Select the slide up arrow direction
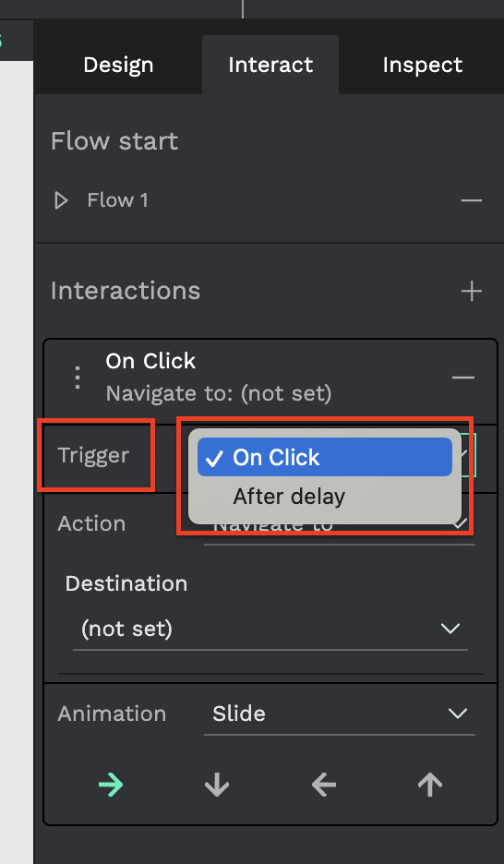504x864 pixels. [430, 785]
